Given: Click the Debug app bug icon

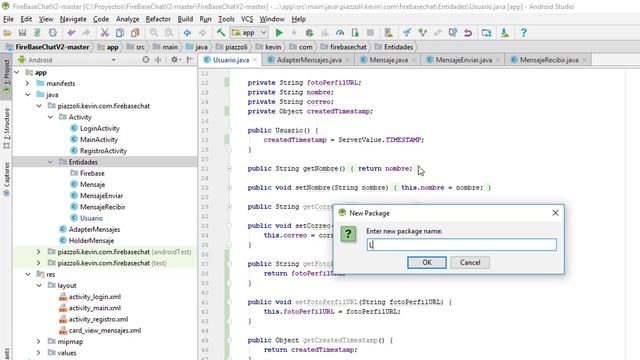Looking at the screenshot, I should [309, 33].
